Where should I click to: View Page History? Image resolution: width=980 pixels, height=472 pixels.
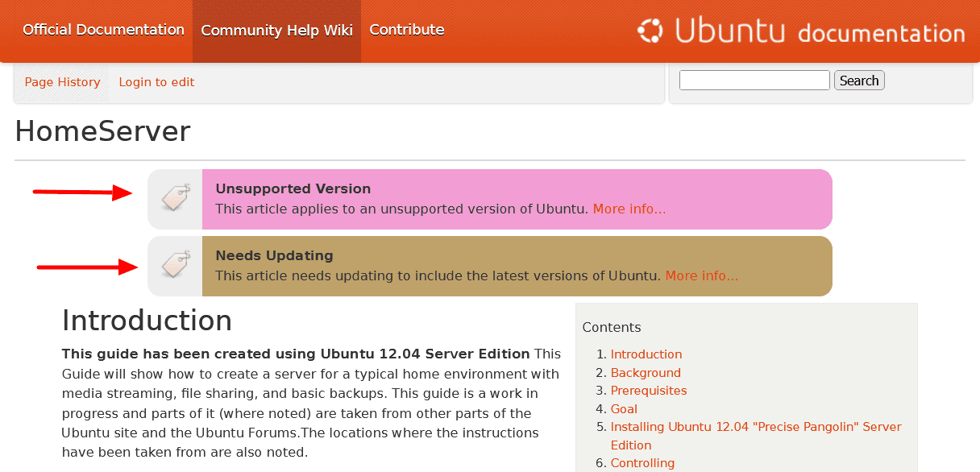point(62,82)
